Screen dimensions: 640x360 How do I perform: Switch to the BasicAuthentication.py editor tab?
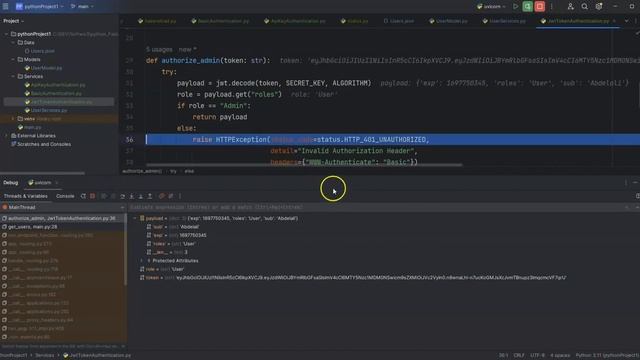point(220,21)
